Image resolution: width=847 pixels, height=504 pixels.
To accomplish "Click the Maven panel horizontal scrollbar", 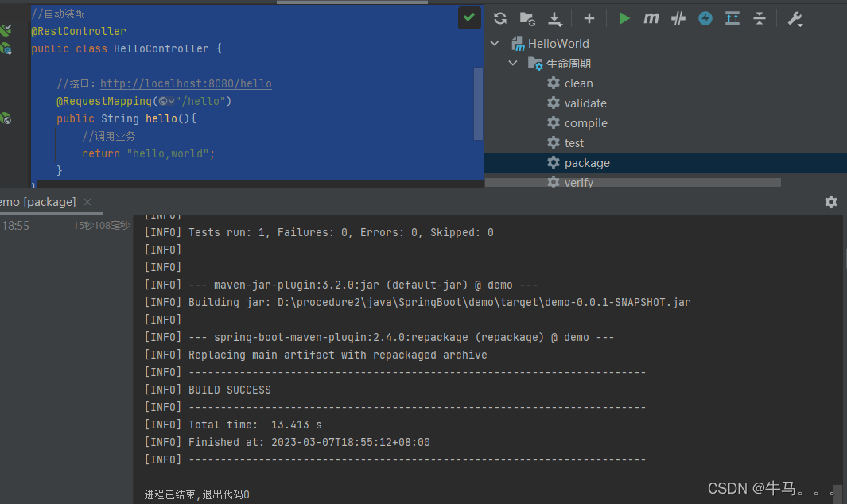I will click(x=633, y=183).
